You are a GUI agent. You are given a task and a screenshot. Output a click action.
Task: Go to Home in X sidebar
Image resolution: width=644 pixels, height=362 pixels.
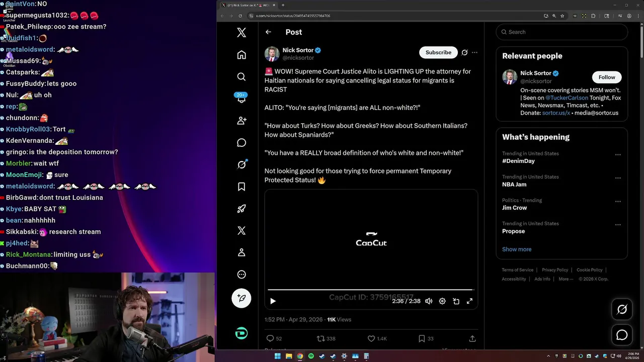[x=242, y=55]
